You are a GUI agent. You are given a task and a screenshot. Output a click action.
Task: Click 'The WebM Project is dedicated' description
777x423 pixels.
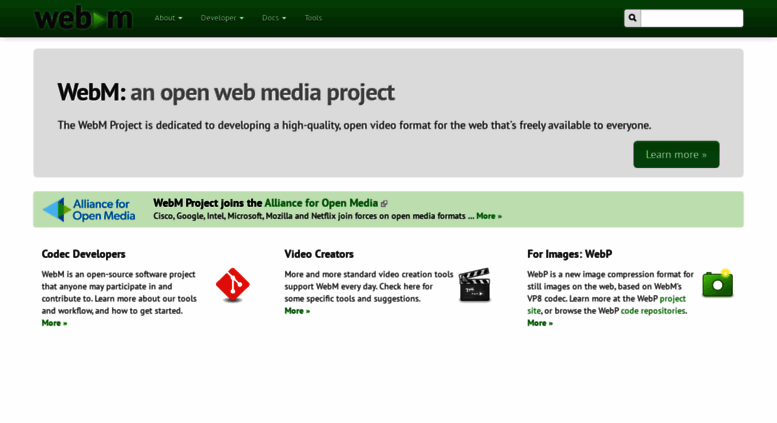pyautogui.click(x=354, y=125)
